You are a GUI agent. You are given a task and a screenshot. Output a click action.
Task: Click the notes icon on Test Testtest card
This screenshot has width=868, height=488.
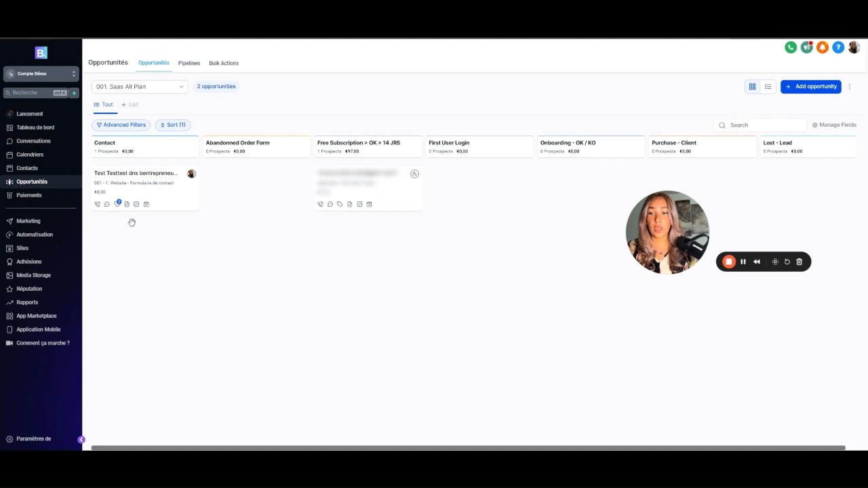point(127,204)
